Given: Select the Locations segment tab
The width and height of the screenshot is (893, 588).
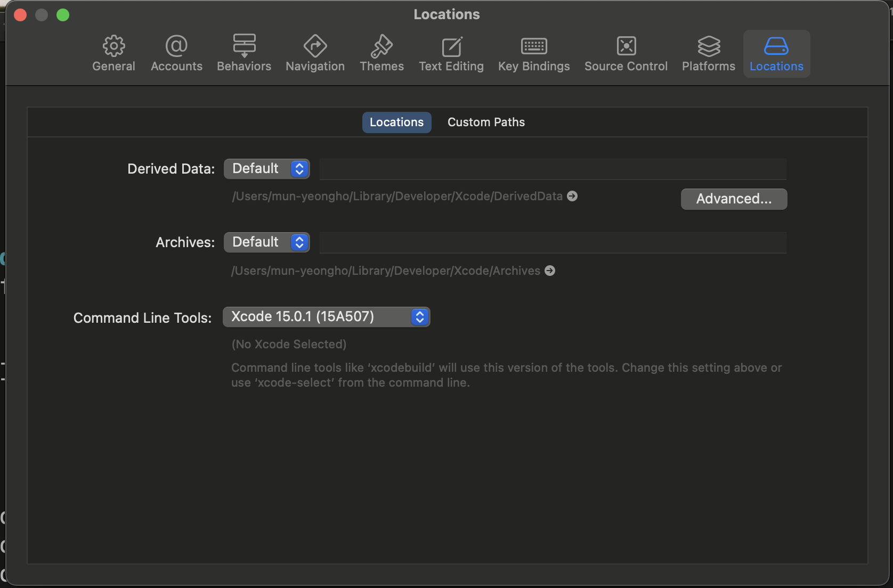Looking at the screenshot, I should pos(396,122).
